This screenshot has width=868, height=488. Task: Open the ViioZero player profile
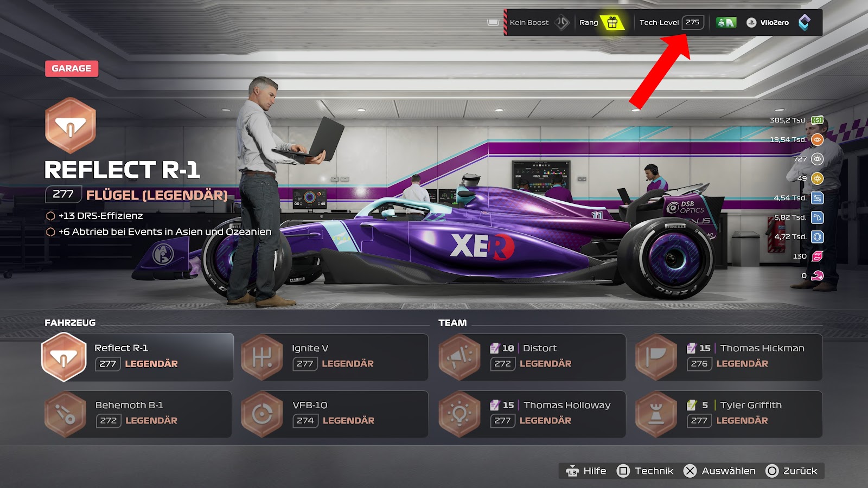[x=768, y=22]
